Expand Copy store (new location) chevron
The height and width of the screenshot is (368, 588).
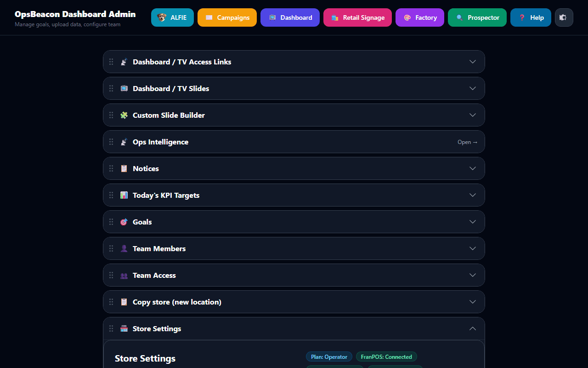coord(473,302)
